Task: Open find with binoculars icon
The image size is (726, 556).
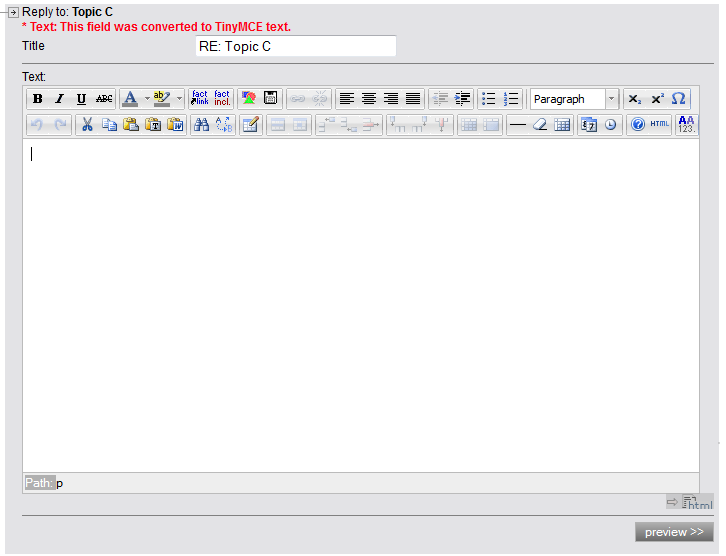Action: pos(202,125)
